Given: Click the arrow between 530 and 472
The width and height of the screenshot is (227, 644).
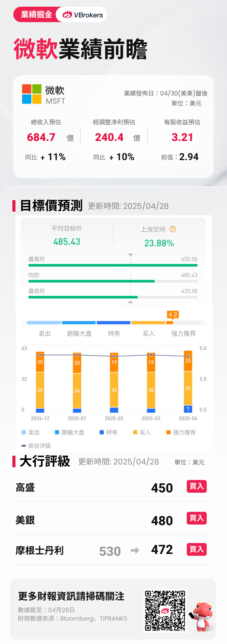Looking at the screenshot, I should (x=135, y=550).
